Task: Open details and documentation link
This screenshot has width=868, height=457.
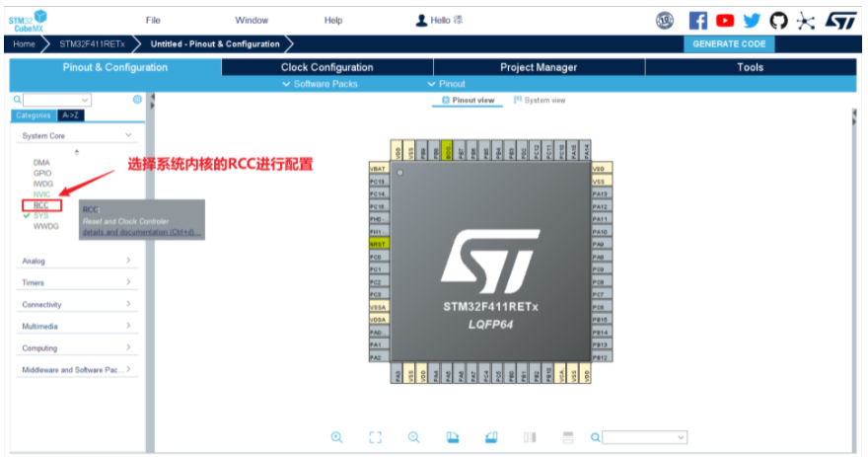Action: click(141, 232)
